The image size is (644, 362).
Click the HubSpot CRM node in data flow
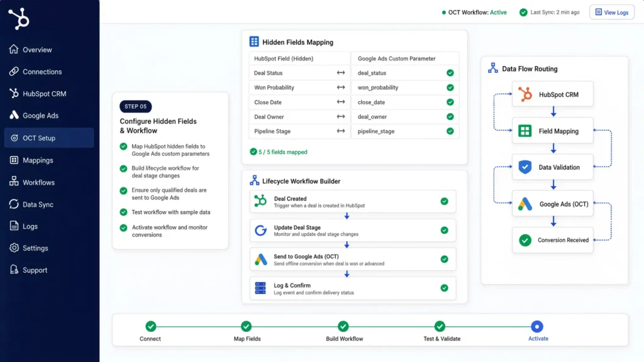[x=553, y=94]
